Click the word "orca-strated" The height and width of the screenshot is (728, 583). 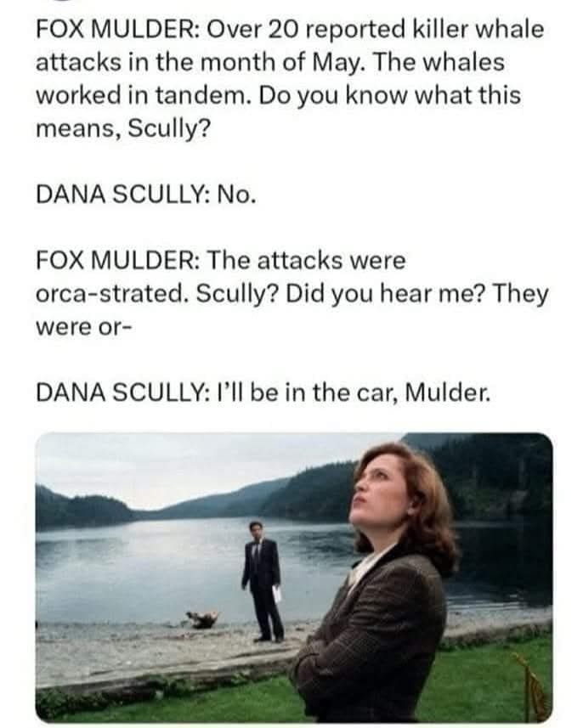coord(110,294)
